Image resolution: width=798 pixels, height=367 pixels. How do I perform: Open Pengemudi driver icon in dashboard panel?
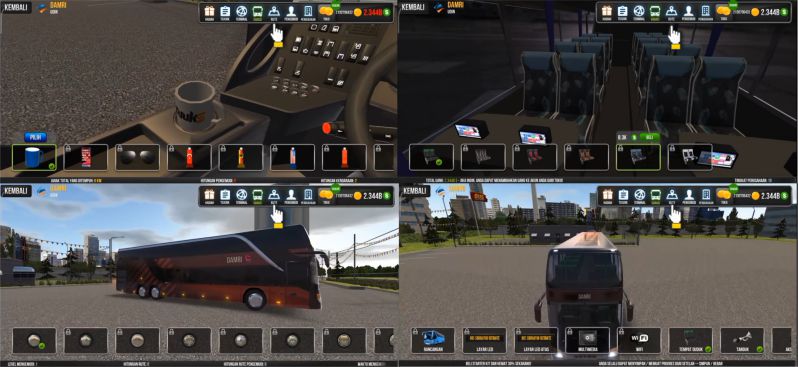pos(291,12)
